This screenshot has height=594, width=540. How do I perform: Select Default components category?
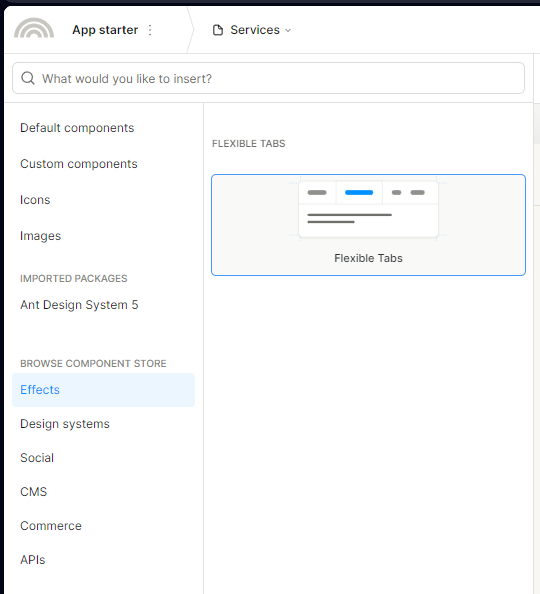(77, 128)
